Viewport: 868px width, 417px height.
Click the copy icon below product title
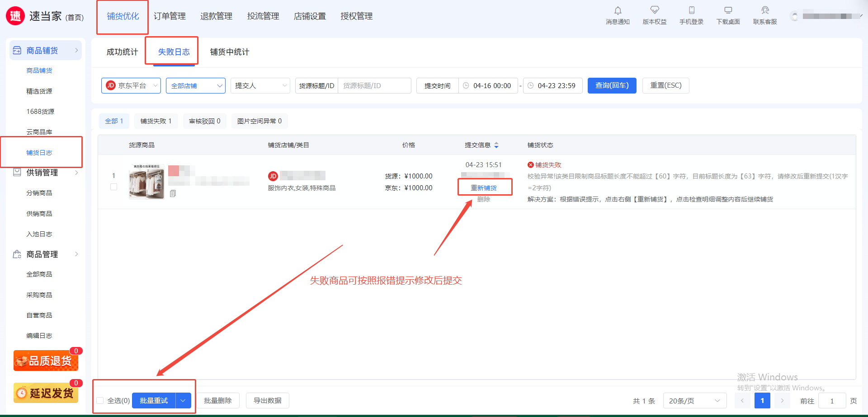point(173,194)
